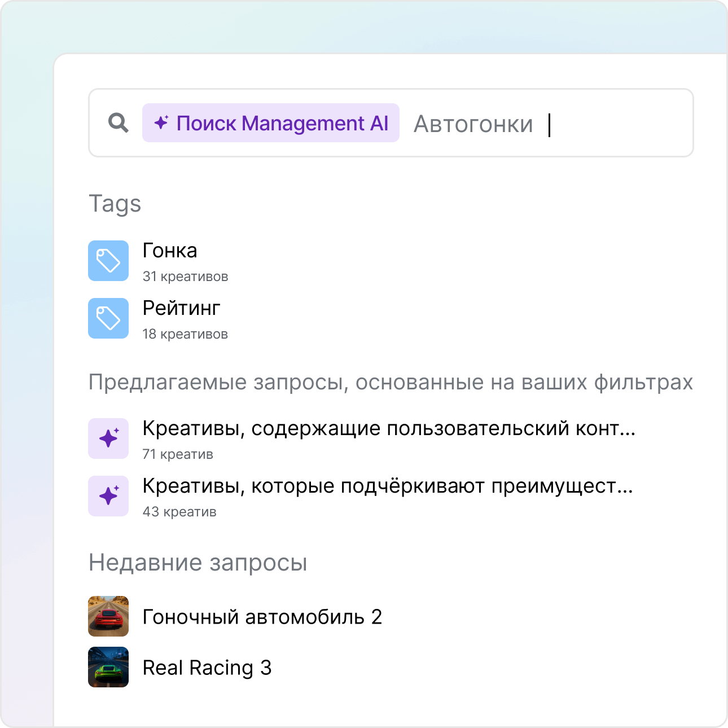Choose the suggestion about пользовательский контент creatives
This screenshot has width=728, height=728.
[388, 429]
